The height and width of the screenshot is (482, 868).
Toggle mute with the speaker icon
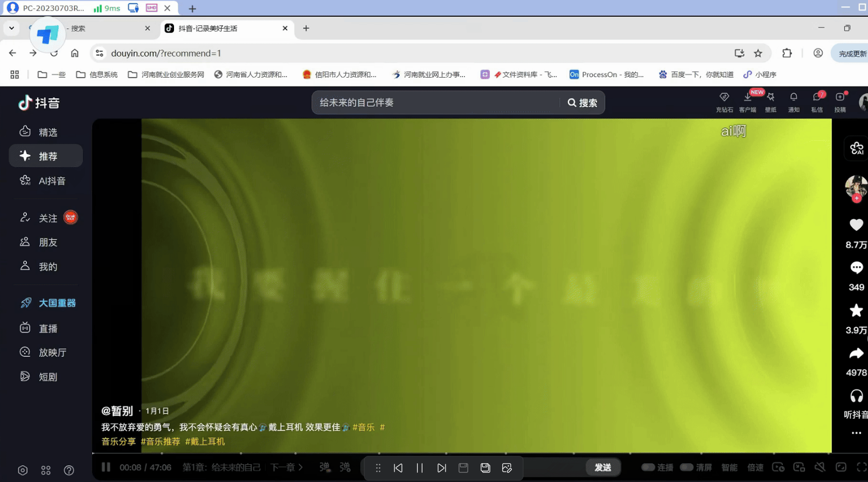(x=820, y=467)
